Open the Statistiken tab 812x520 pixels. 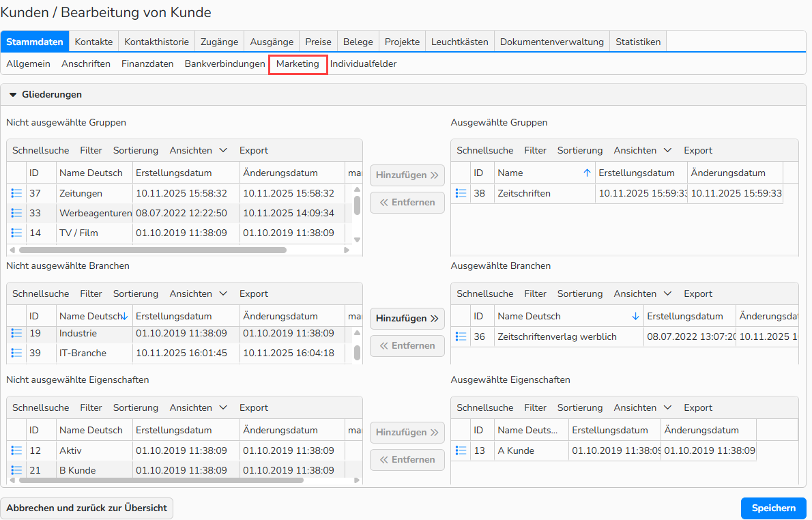pos(638,42)
